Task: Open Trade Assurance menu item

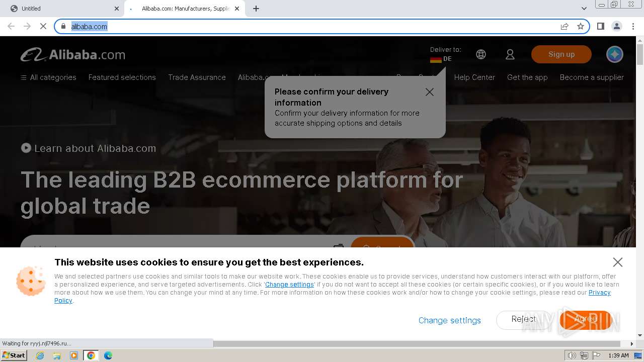Action: (197, 77)
